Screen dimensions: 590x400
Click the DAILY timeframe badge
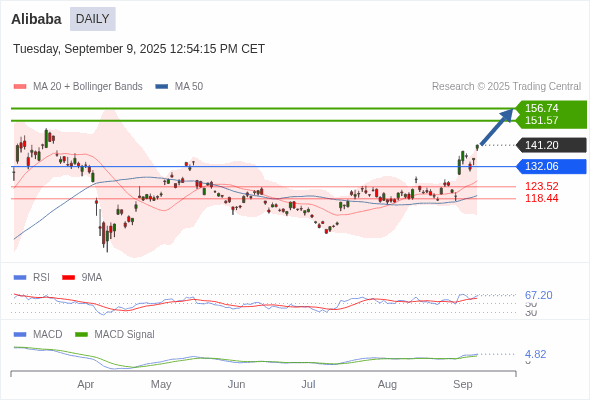coord(93,19)
